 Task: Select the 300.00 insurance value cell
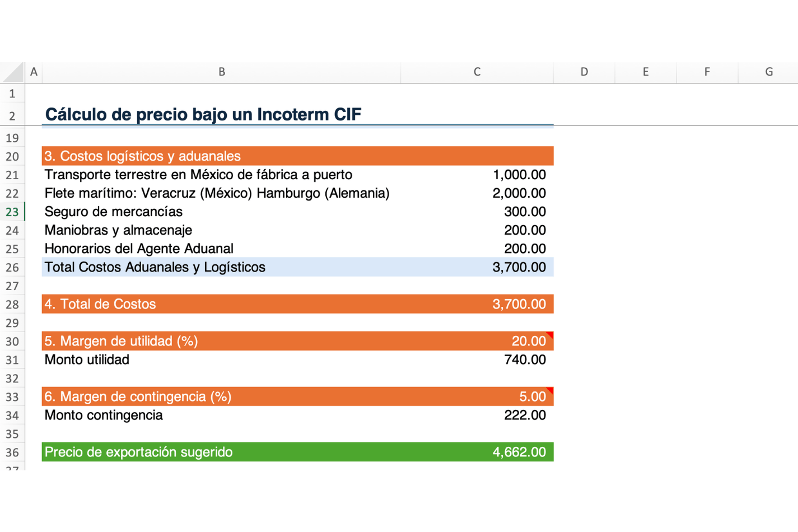(x=477, y=212)
